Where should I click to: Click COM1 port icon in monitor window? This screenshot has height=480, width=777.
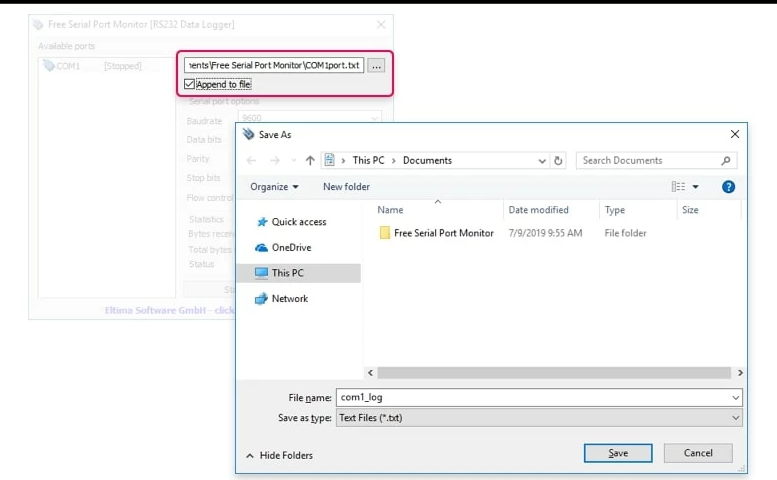[49, 65]
